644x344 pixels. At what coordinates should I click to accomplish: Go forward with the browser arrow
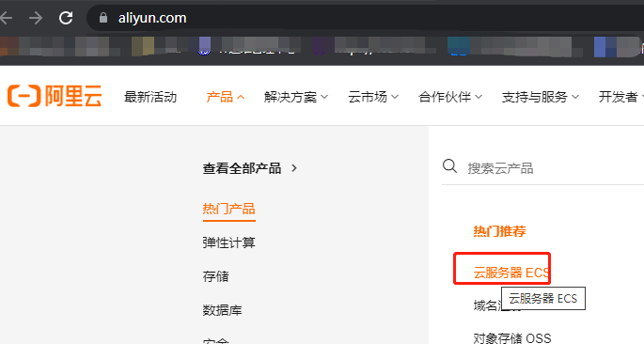point(36,18)
